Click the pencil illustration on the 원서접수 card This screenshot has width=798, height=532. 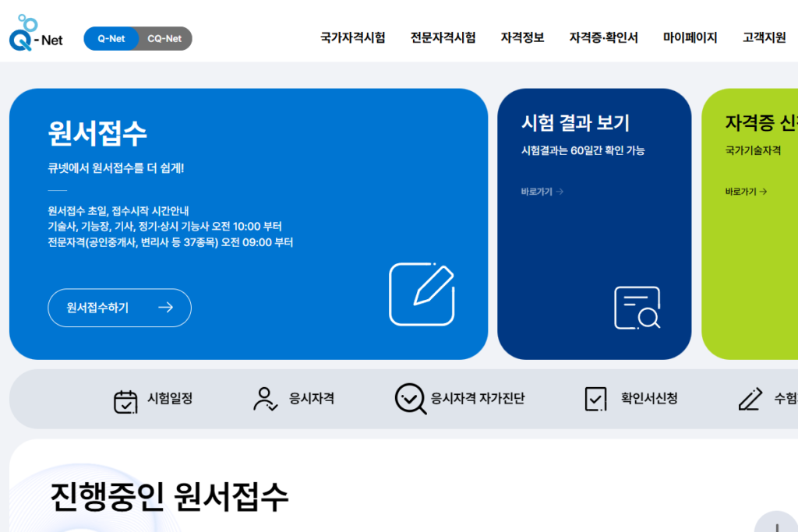(x=422, y=295)
